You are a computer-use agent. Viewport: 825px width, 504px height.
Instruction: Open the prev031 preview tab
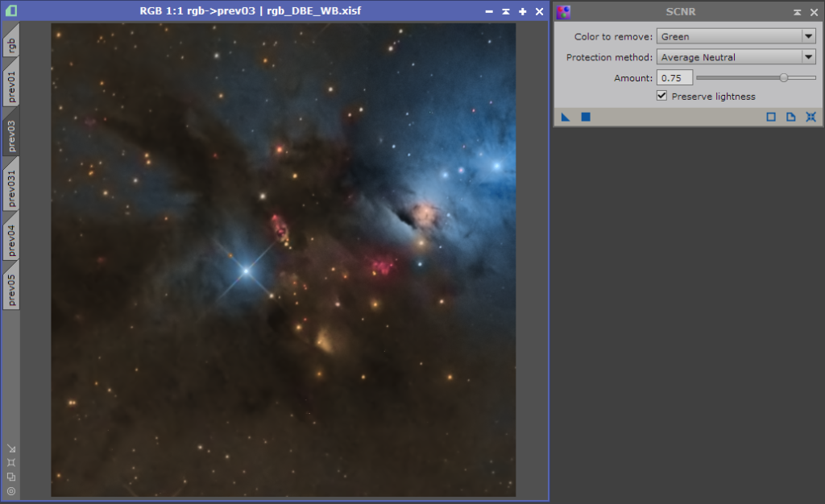11,188
